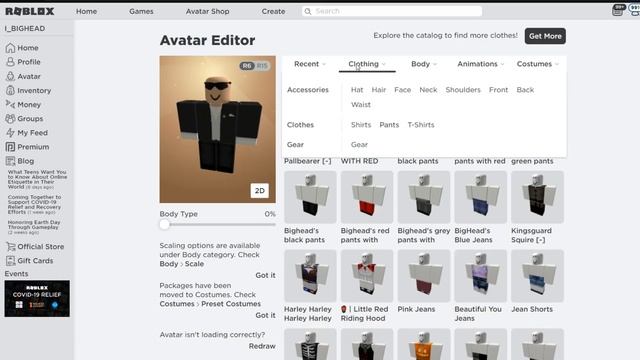Expand the Animations dropdown

[480, 64]
